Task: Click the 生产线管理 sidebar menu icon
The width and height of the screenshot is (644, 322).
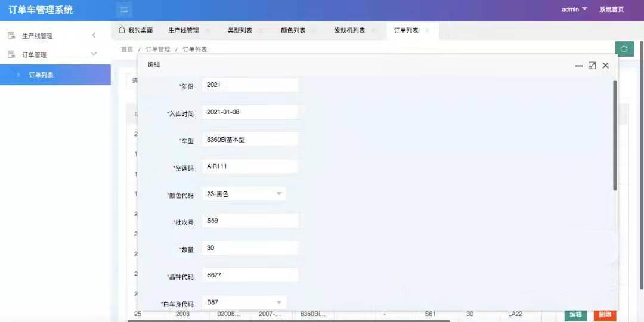Action: (x=11, y=36)
